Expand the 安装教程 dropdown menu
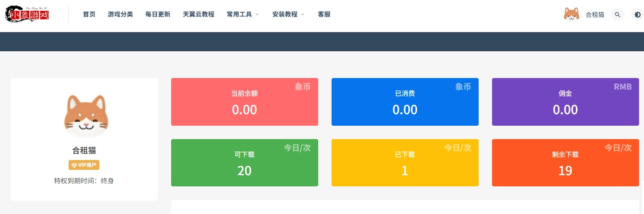644x214 pixels. pos(288,14)
